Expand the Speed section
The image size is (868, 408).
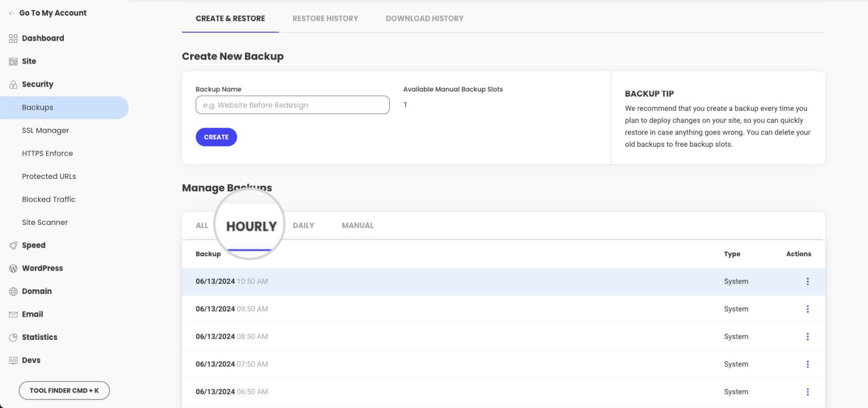(x=34, y=245)
